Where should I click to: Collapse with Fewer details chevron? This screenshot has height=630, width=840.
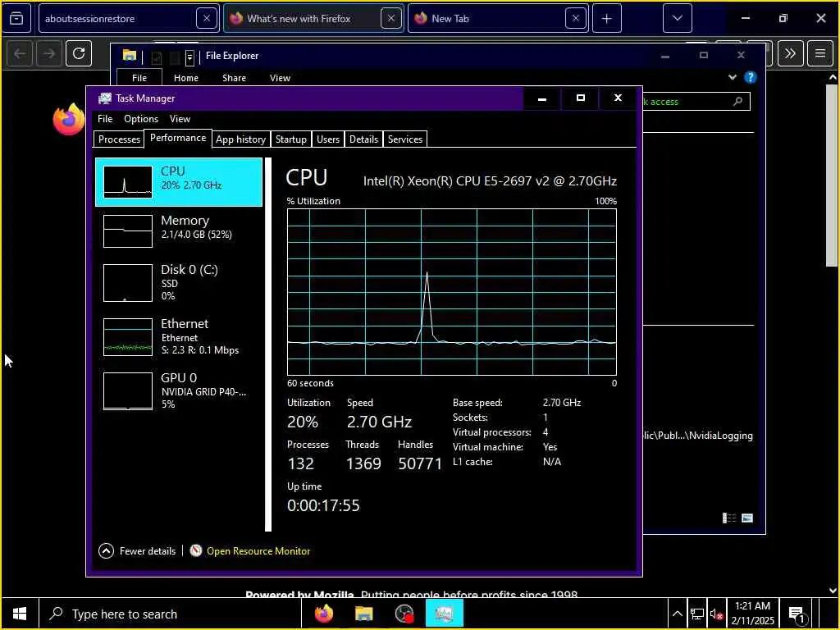[106, 550]
